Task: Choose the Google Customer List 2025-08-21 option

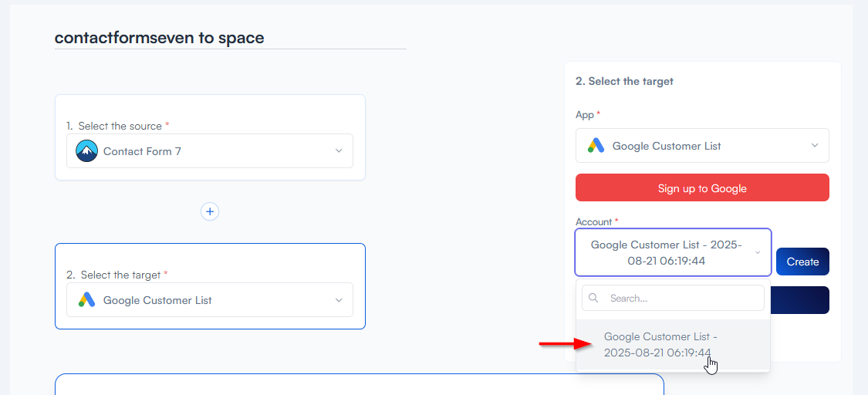Action: (660, 345)
